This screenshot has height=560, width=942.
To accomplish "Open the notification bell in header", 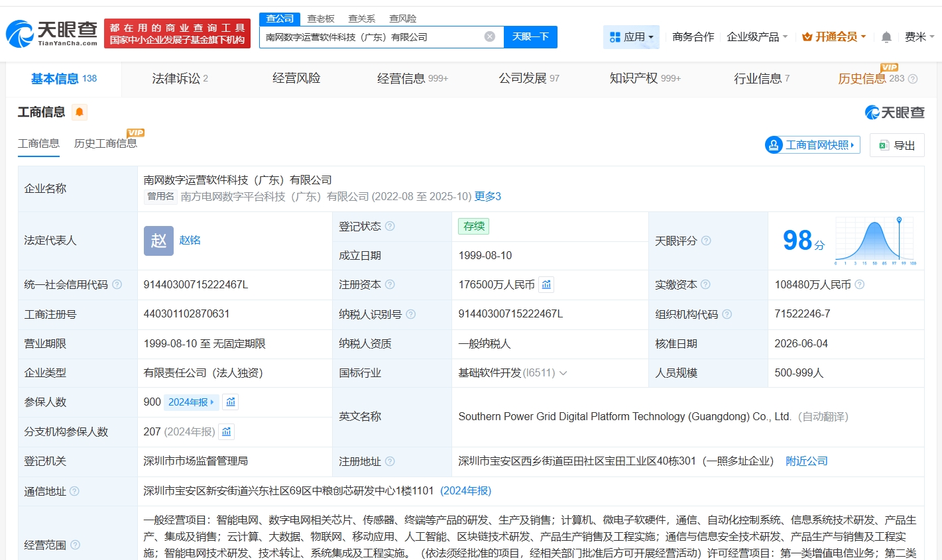I will pos(886,37).
